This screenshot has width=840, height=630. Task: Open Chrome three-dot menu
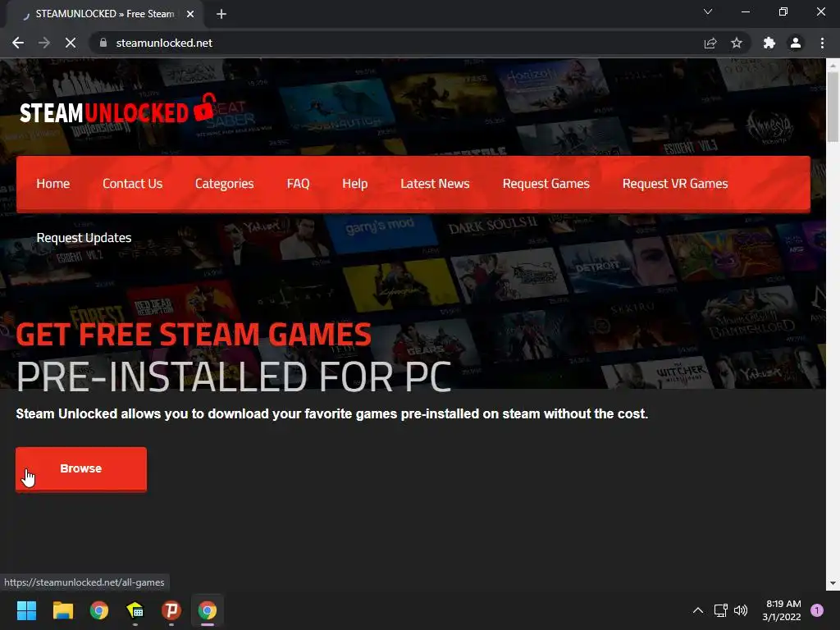tap(822, 43)
